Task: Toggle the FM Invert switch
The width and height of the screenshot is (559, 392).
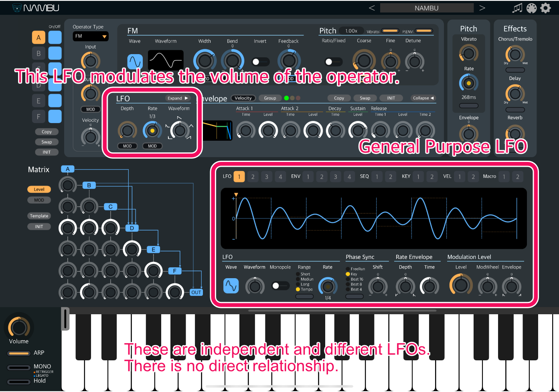Action: (x=260, y=62)
